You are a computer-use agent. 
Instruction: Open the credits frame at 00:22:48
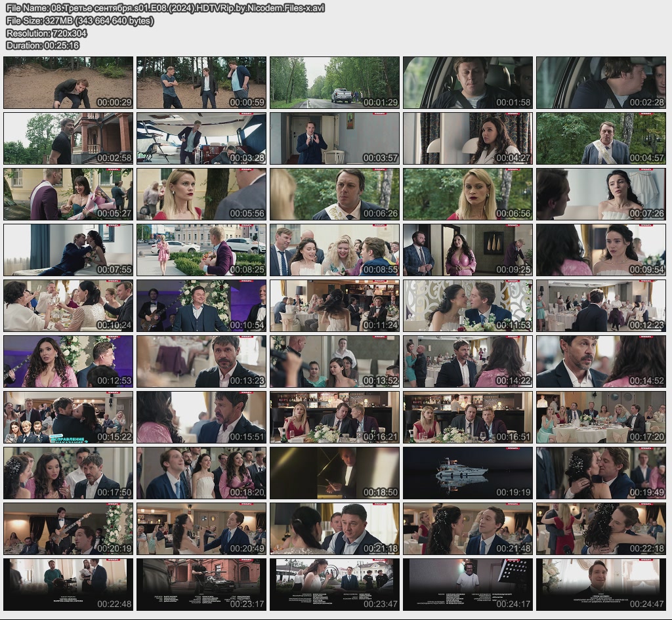pos(68,585)
